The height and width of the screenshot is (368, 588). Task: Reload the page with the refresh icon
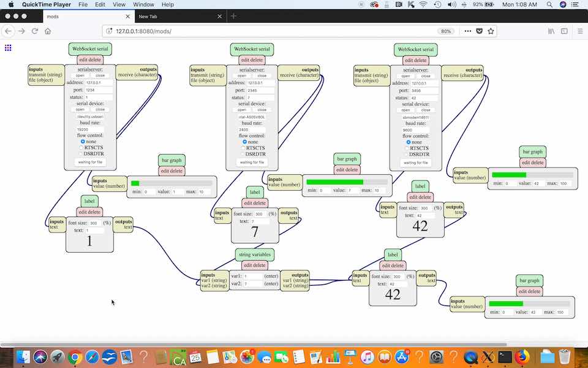tap(35, 31)
